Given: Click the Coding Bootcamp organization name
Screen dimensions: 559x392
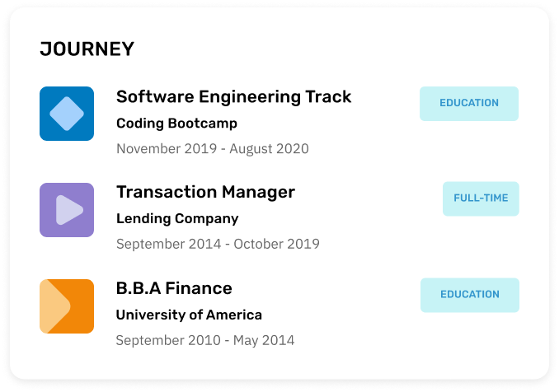Looking at the screenshot, I should [176, 124].
